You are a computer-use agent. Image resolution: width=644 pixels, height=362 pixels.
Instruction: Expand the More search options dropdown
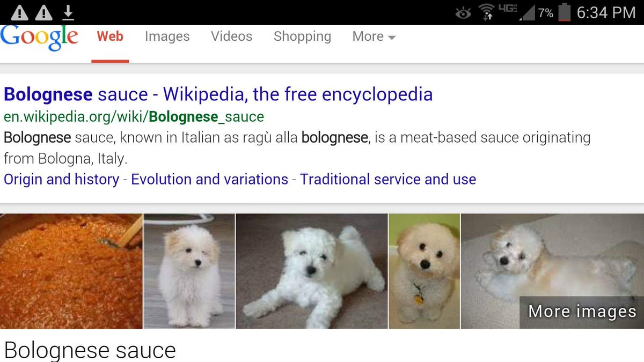[374, 36]
